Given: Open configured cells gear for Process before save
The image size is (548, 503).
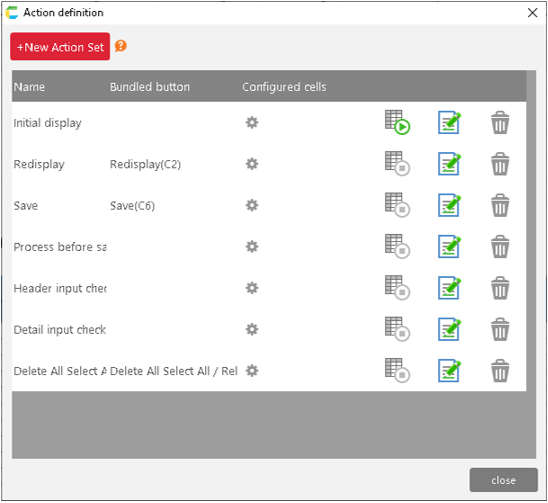Looking at the screenshot, I should 252,247.
